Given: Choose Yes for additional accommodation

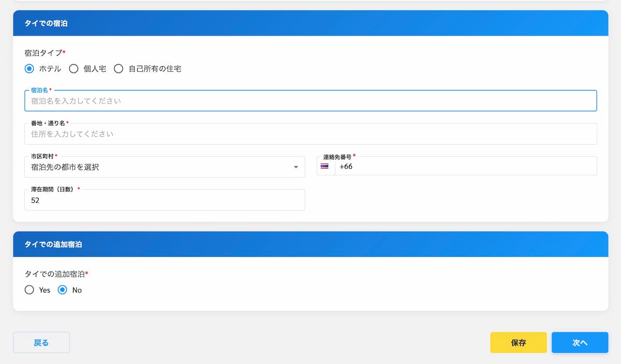Looking at the screenshot, I should click(x=29, y=290).
